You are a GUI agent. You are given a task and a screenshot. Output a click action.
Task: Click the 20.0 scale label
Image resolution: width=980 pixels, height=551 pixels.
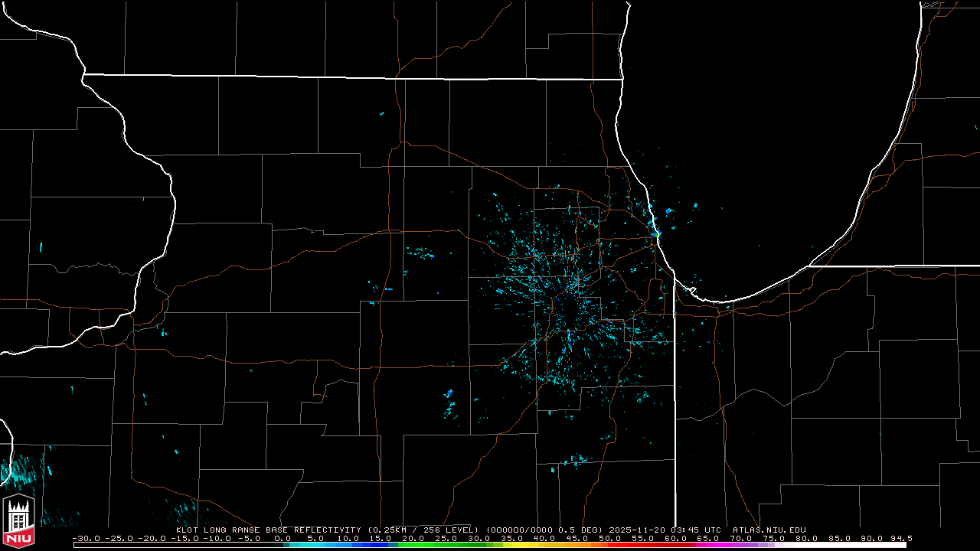coord(413,538)
